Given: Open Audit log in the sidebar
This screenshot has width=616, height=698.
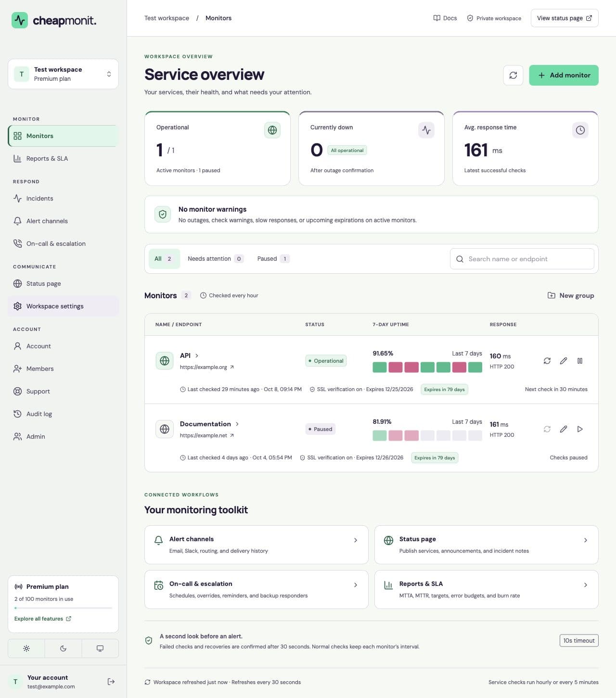Looking at the screenshot, I should pos(63,414).
